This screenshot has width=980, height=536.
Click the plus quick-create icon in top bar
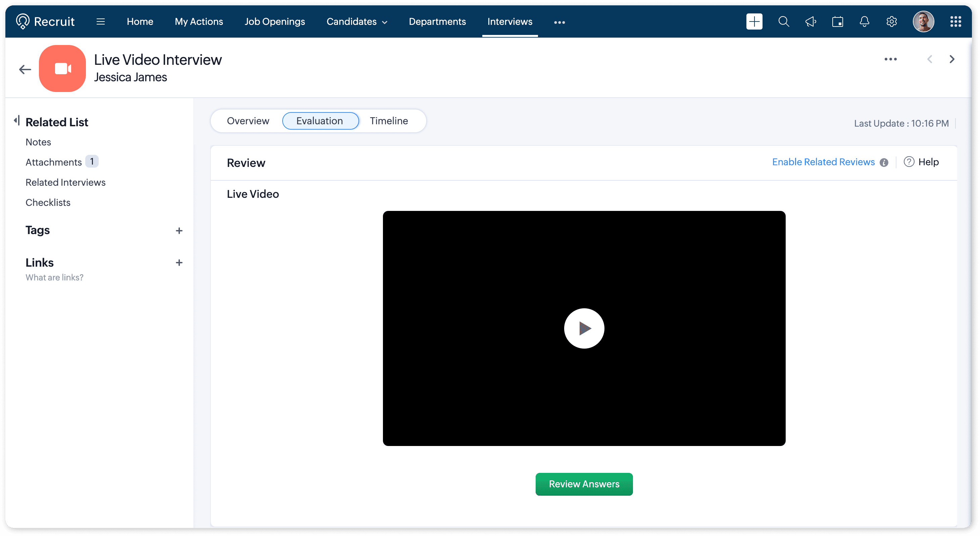tap(754, 22)
